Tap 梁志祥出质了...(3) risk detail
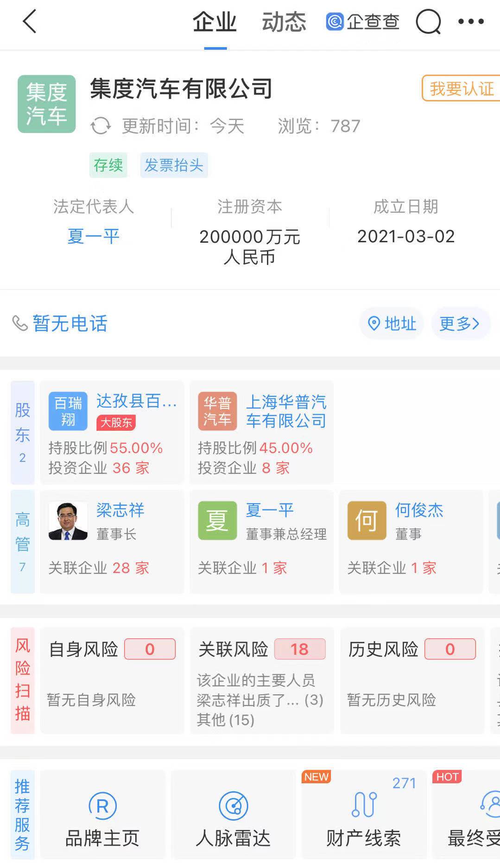The image size is (500, 868). (260, 700)
